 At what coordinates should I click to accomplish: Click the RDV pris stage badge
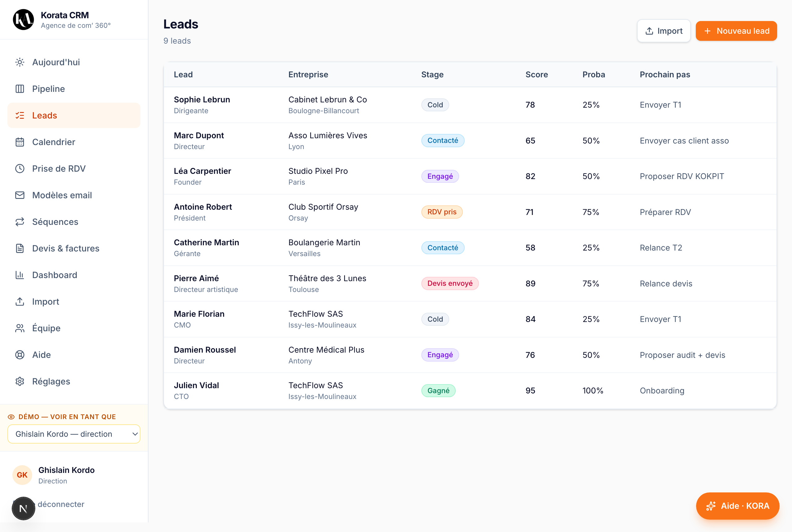point(442,212)
